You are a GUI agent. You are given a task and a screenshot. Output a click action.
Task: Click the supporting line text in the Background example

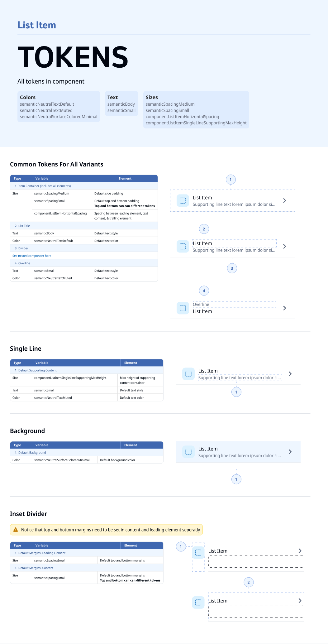[x=240, y=455]
